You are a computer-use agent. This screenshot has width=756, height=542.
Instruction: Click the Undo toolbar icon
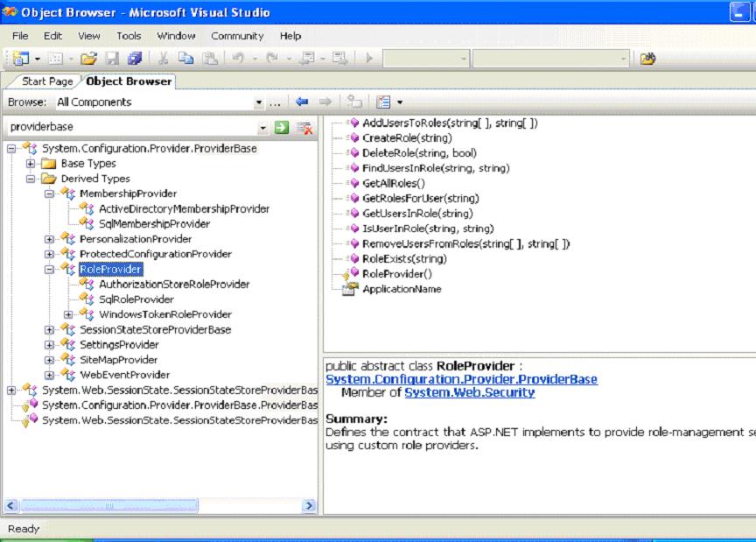click(x=238, y=59)
